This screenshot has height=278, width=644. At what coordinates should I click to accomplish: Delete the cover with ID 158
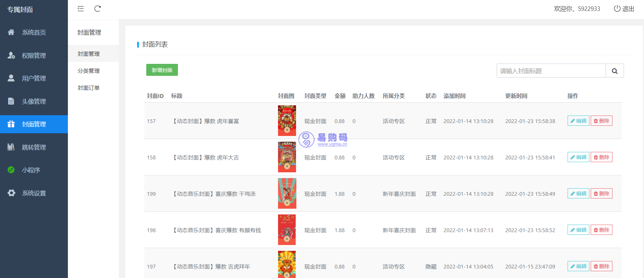click(601, 157)
